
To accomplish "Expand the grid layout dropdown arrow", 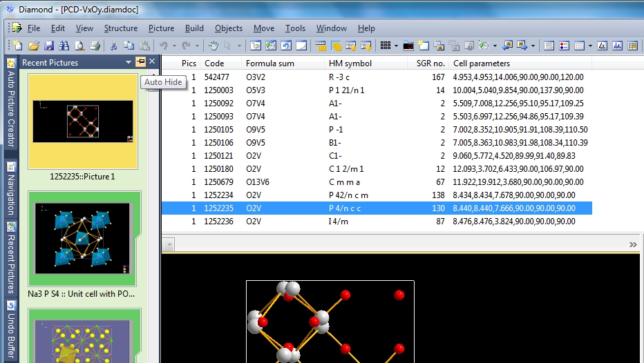I will point(395,46).
